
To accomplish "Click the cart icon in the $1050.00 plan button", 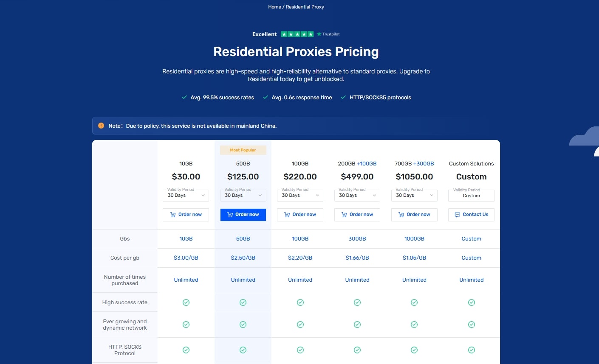I will (401, 215).
